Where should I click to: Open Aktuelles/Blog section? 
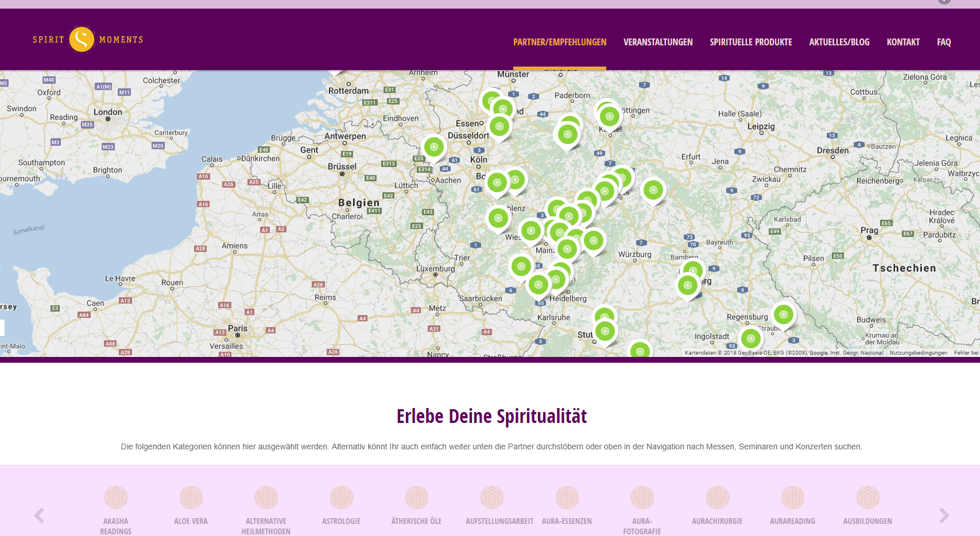[839, 42]
